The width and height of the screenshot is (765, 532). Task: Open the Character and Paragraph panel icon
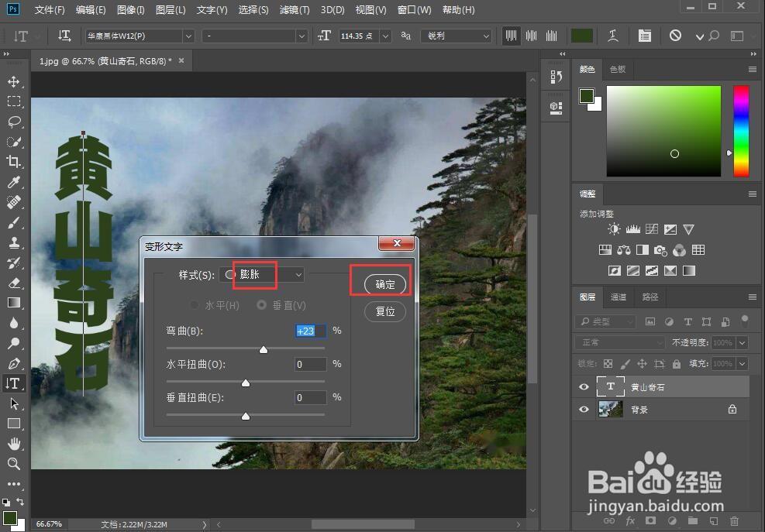pos(645,36)
